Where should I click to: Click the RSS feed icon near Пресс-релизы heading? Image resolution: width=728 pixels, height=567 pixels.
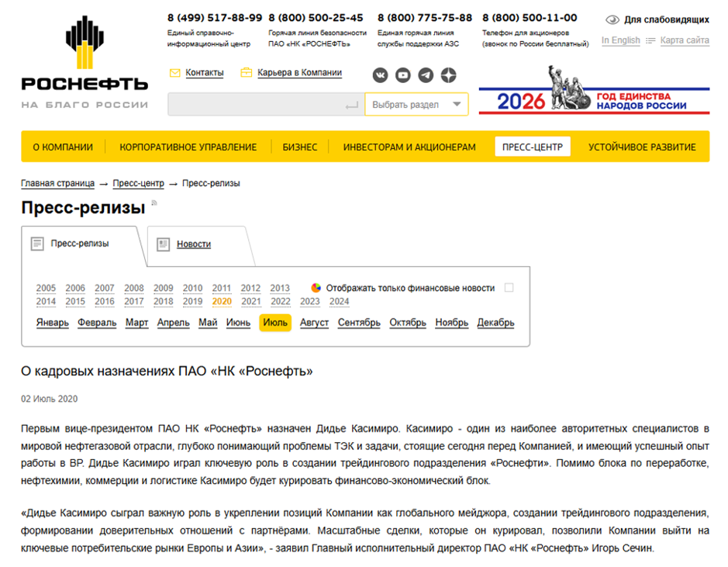coord(154,203)
